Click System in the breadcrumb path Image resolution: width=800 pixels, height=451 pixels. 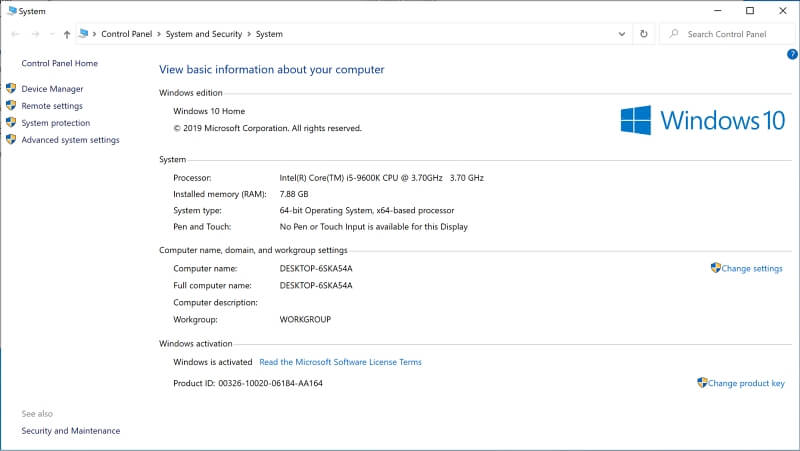pos(269,34)
